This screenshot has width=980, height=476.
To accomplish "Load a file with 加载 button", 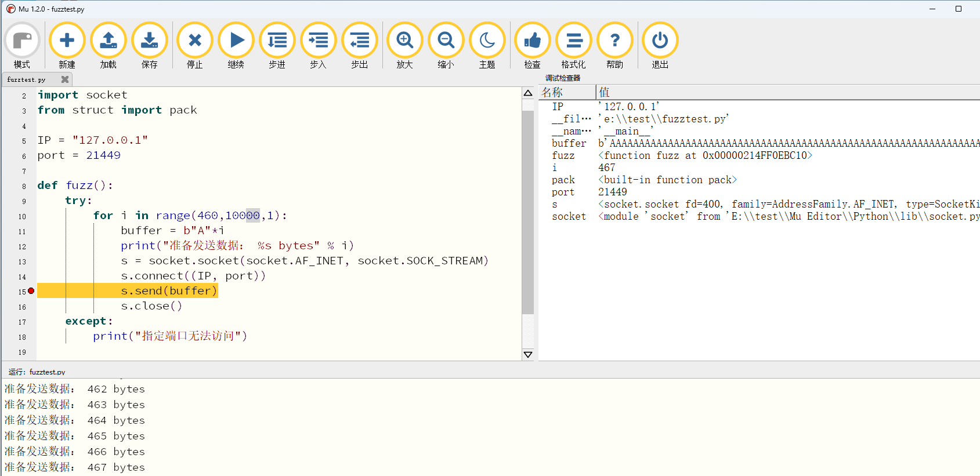I will [109, 46].
